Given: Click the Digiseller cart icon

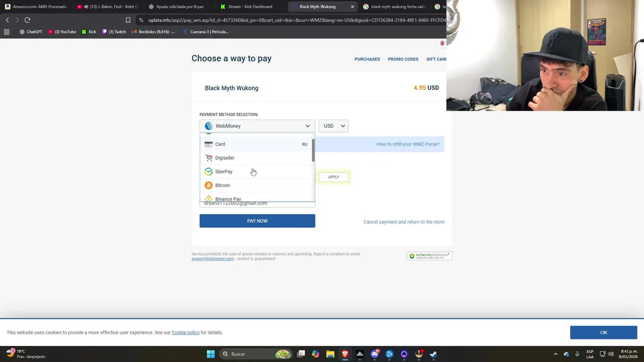Looking at the screenshot, I should (x=209, y=158).
